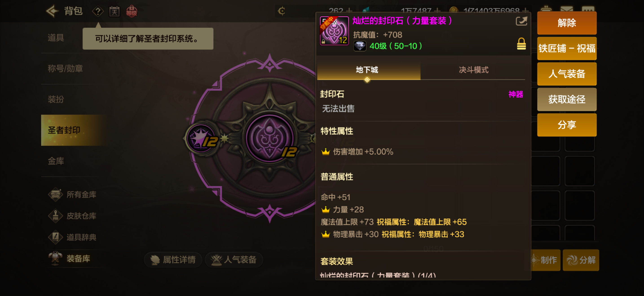The image size is (644, 296).
Task: Toggle the gold lock on the item
Action: click(521, 44)
